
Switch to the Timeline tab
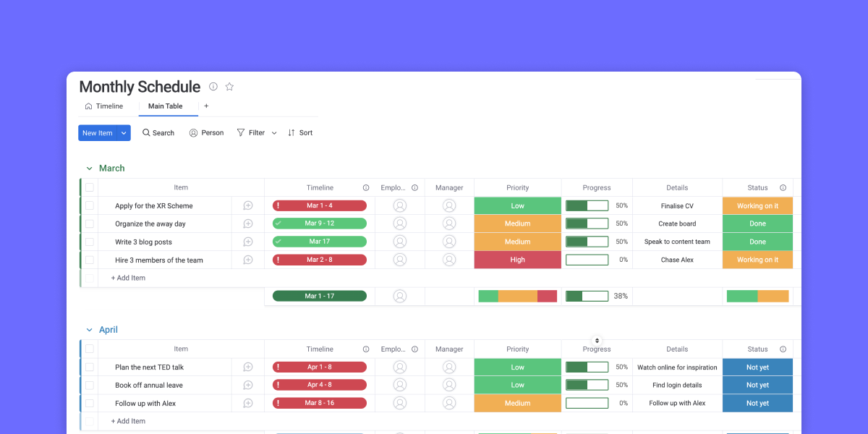[104, 106]
